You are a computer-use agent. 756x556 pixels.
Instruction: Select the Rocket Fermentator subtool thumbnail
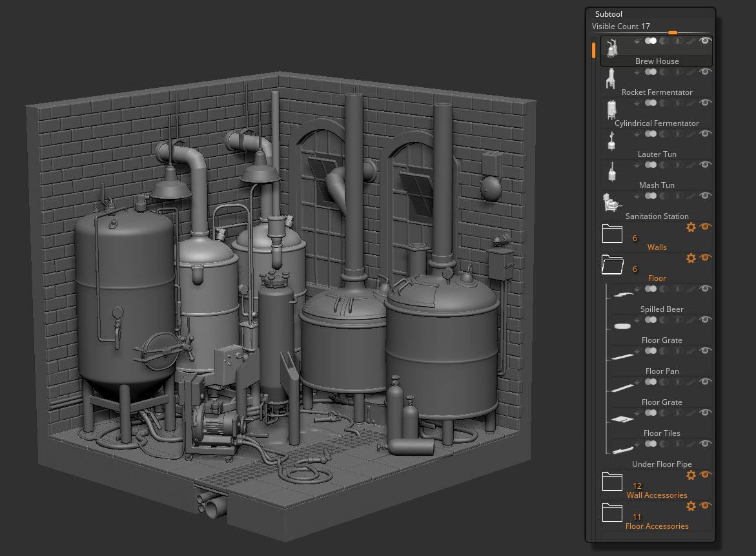(611, 77)
